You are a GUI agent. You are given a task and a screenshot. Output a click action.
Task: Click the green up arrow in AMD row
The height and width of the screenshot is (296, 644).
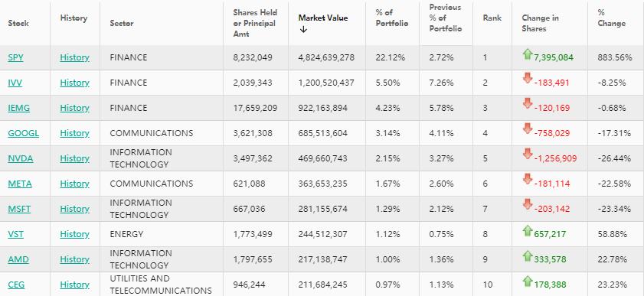(528, 256)
